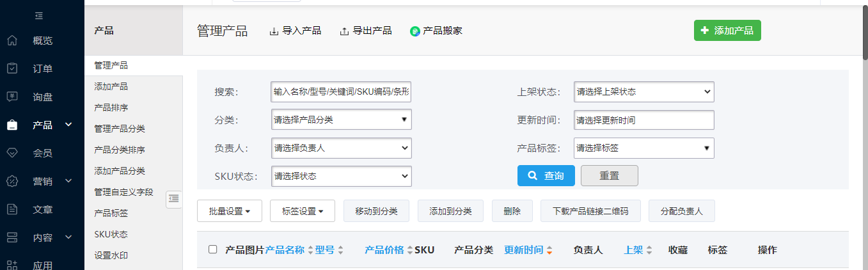Click the Inquiry (询盘) sidebar icon
The width and height of the screenshot is (868, 270).
12,97
